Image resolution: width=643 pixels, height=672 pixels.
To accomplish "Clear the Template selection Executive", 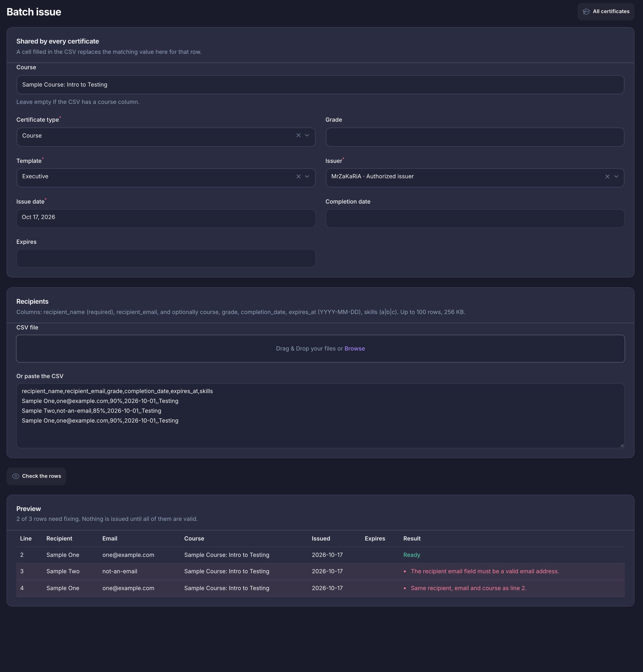I will click(x=298, y=176).
